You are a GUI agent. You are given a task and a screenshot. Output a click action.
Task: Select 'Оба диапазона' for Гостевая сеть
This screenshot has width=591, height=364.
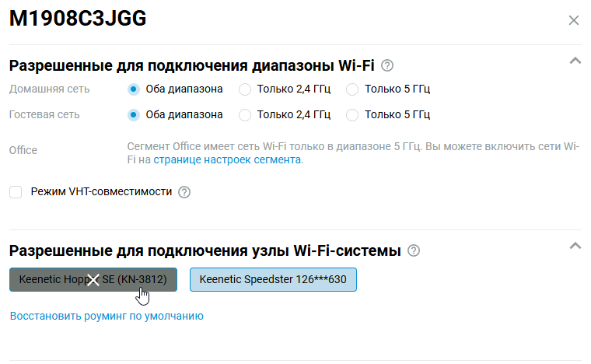(134, 115)
